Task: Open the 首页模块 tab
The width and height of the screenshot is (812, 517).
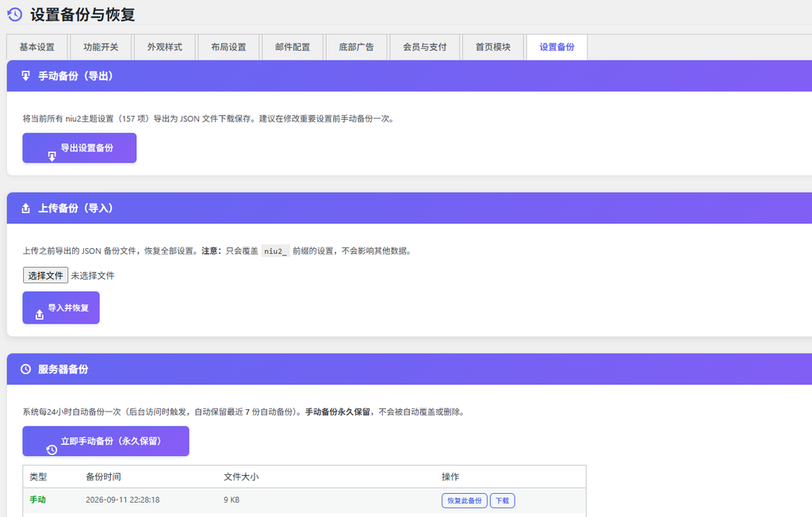Action: point(493,47)
